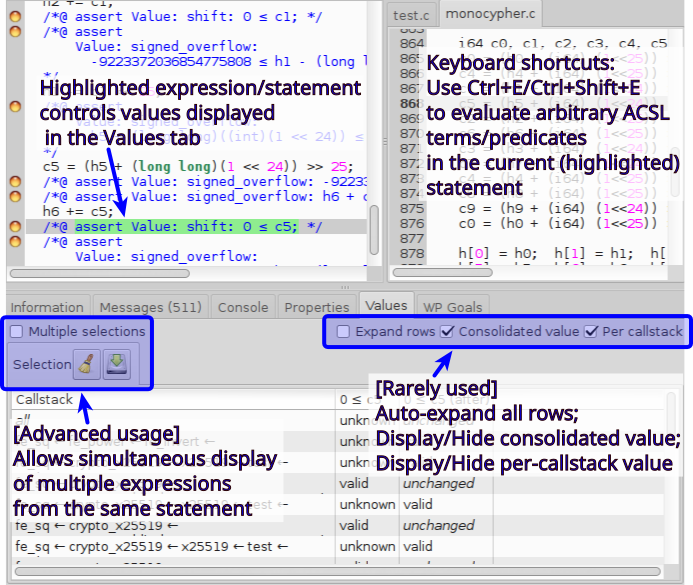Viewport: 693px width, 585px height.
Task: Click the 'h6 += c5;' statement
Action: tap(78, 211)
